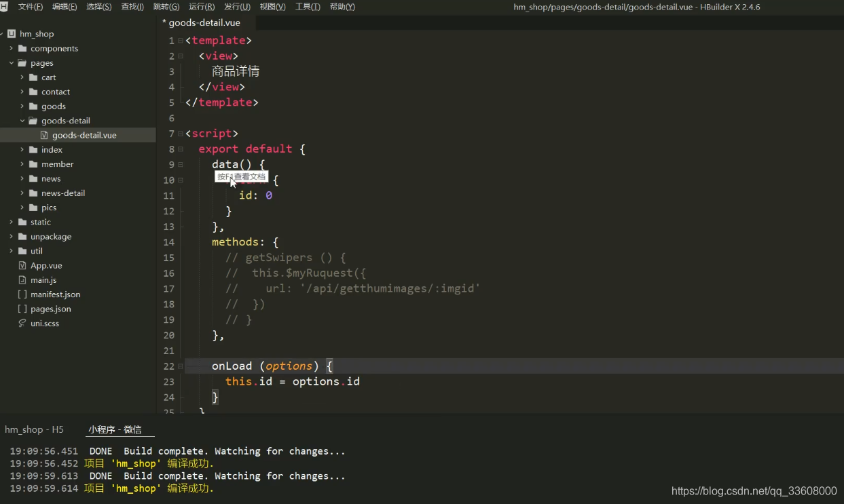Expand the goods folder arrow
Screen dimensions: 844x504
(x=22, y=106)
